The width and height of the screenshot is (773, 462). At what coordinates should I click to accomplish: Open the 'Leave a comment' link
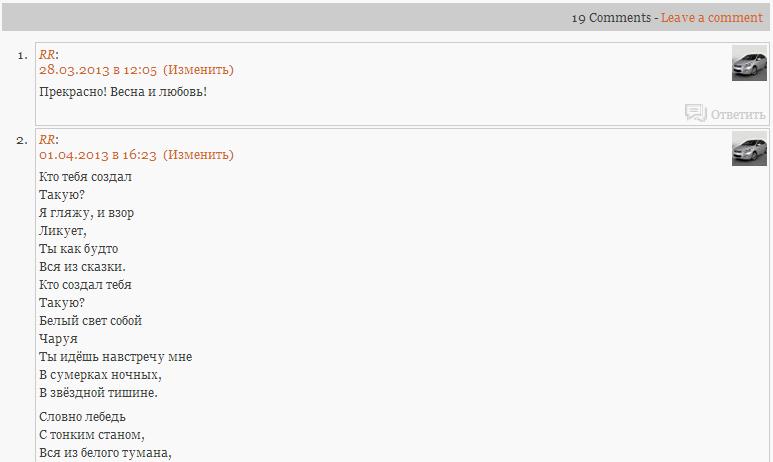click(x=711, y=18)
